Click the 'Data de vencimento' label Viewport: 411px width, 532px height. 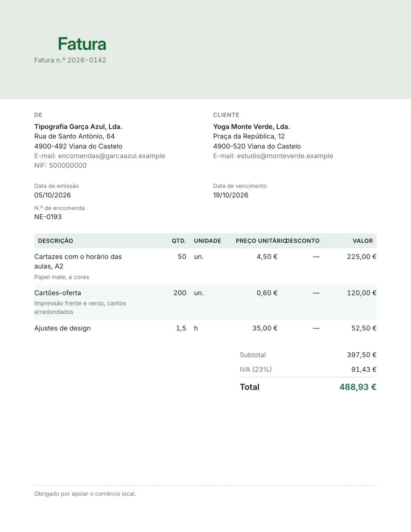[240, 186]
